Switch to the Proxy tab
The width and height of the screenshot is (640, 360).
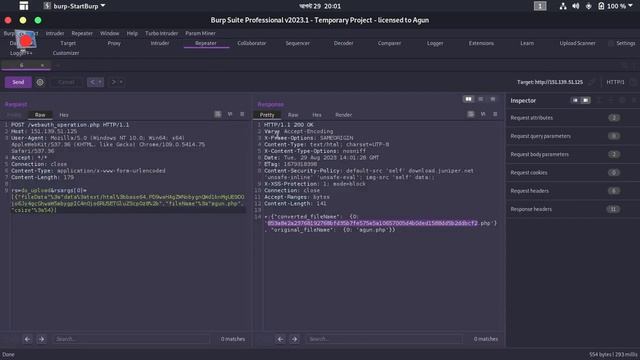point(114,43)
